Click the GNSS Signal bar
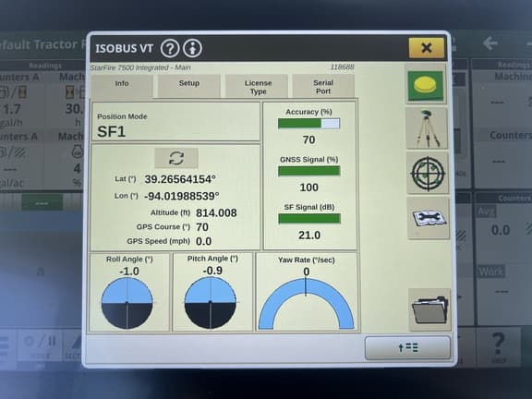The height and width of the screenshot is (399, 532). point(309,171)
